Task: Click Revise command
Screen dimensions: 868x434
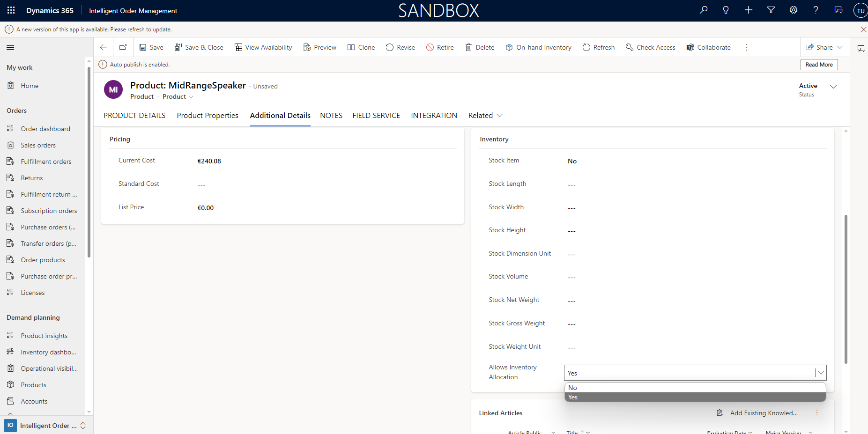Action: point(401,47)
